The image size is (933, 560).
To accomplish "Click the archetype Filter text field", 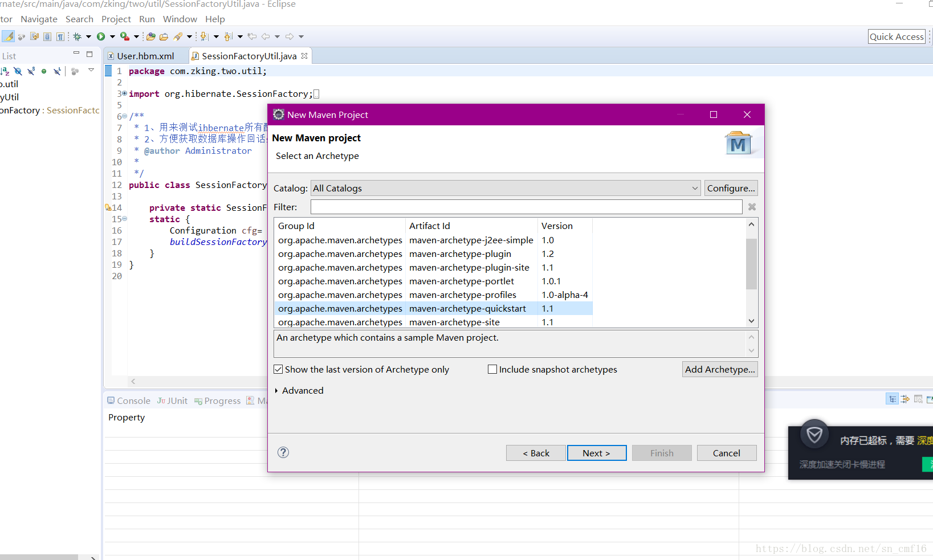I will (x=526, y=207).
